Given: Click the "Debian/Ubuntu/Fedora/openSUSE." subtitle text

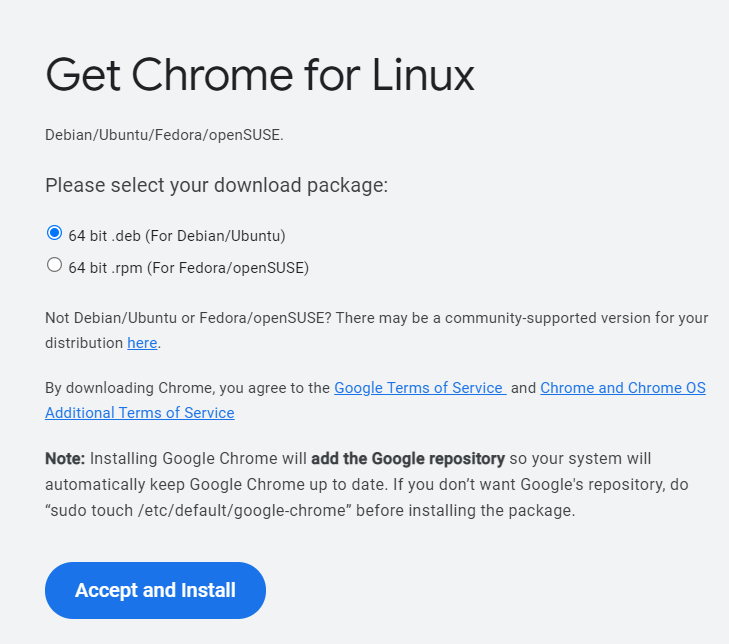Looking at the screenshot, I should [164, 135].
